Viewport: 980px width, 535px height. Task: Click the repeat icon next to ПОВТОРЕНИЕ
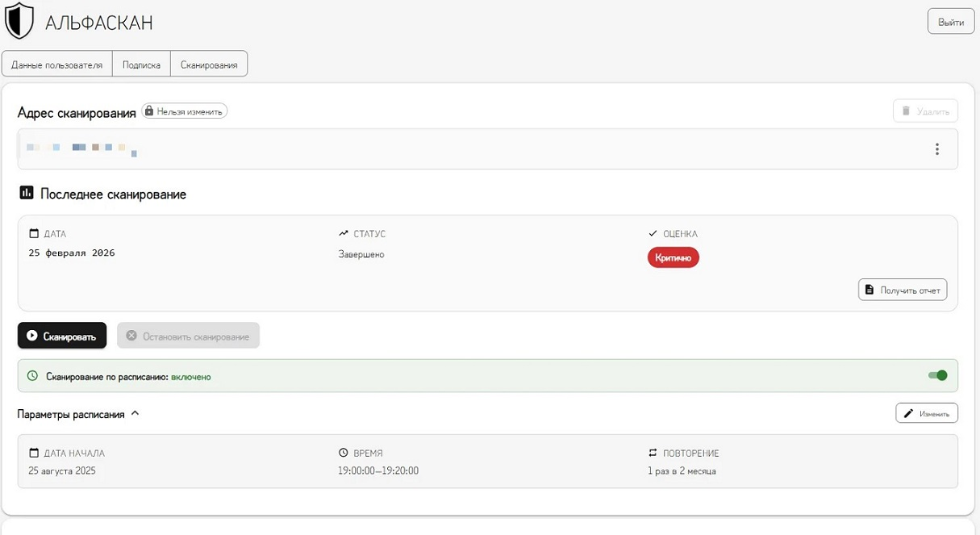pyautogui.click(x=653, y=453)
